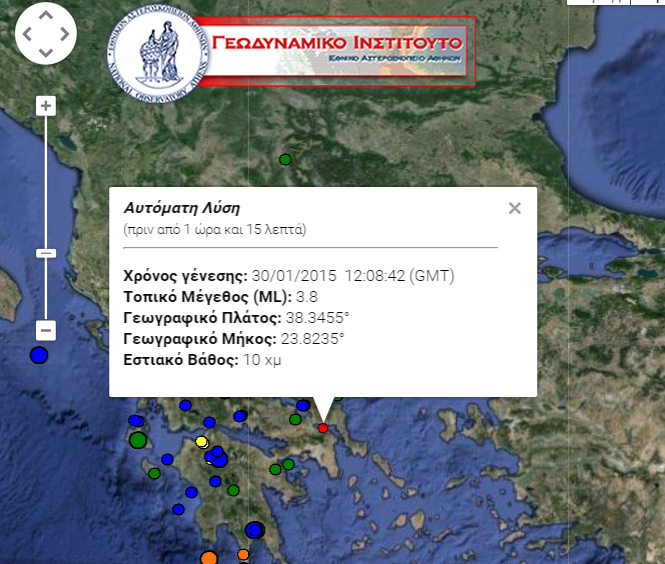
Task: Click the longitude value 23.8235°
Action: (x=313, y=339)
